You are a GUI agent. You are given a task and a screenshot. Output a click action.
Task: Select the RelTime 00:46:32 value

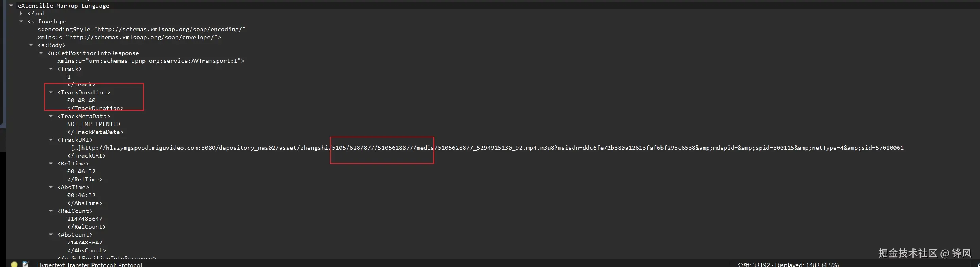tap(81, 171)
